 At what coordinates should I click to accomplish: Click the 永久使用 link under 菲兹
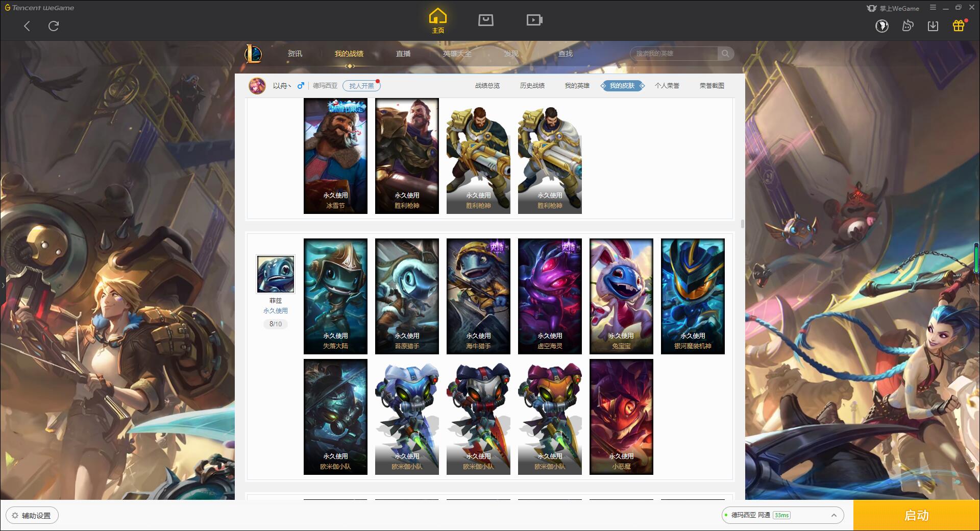point(276,310)
